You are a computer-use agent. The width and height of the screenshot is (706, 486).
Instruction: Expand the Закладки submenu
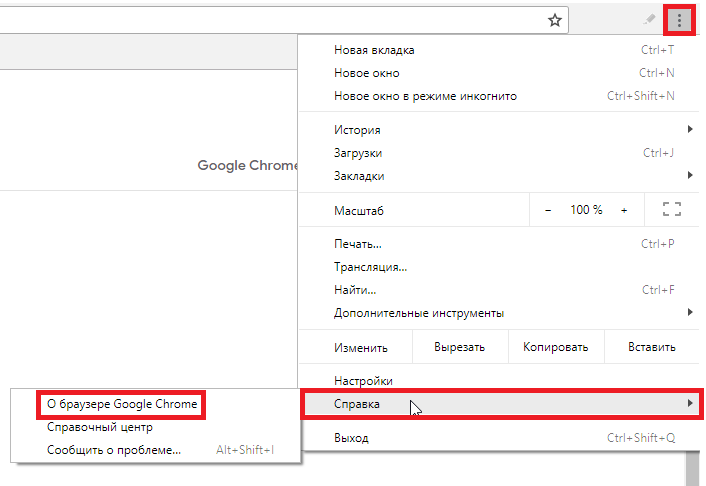(x=500, y=176)
